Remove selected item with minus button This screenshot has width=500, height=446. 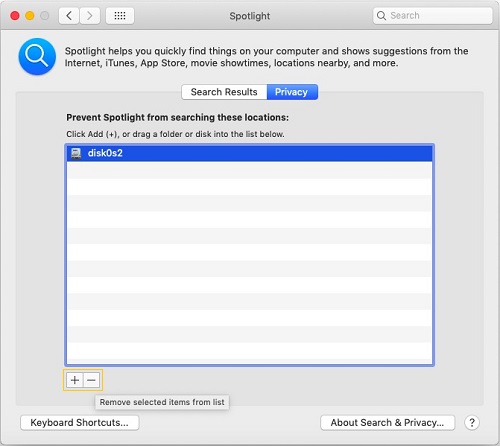92,380
